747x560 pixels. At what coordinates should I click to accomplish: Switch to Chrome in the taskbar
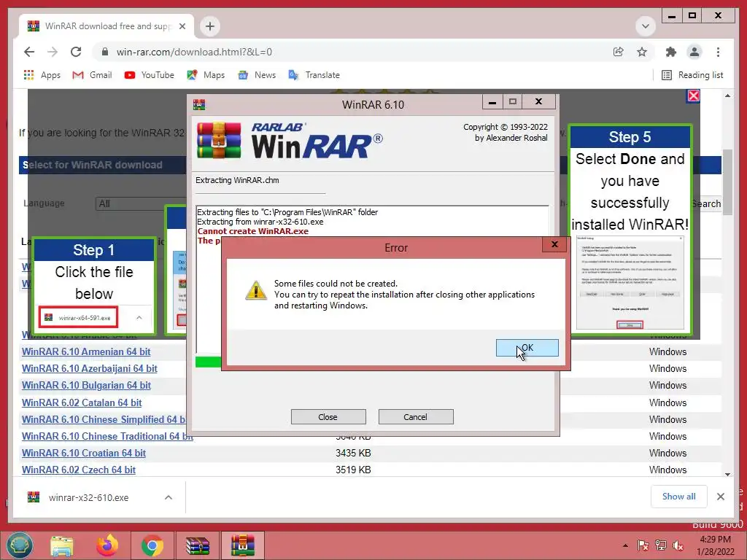[152, 545]
